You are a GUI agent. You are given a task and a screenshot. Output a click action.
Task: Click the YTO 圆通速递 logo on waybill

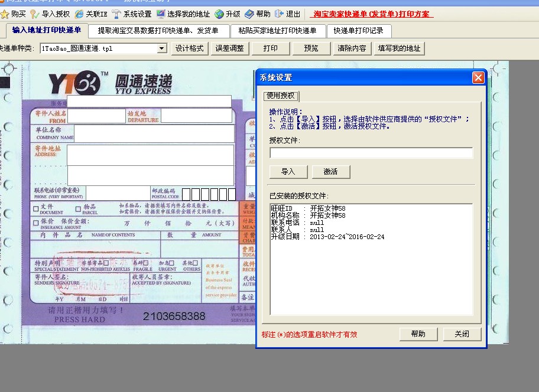point(110,83)
